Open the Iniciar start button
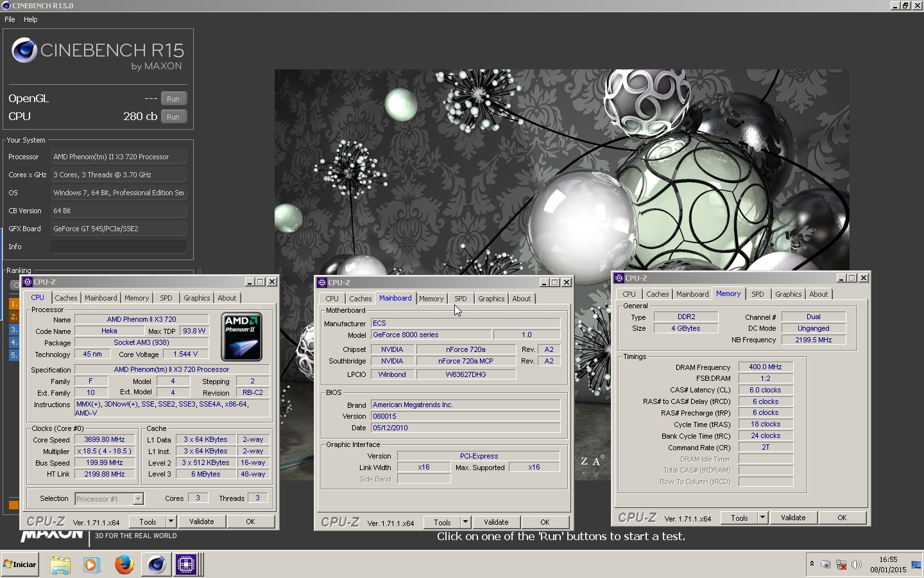Screen dimensions: 924x578 [20, 565]
